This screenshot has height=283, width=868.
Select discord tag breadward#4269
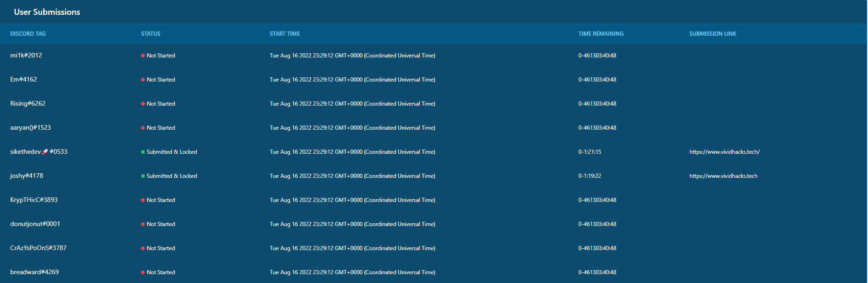34,272
